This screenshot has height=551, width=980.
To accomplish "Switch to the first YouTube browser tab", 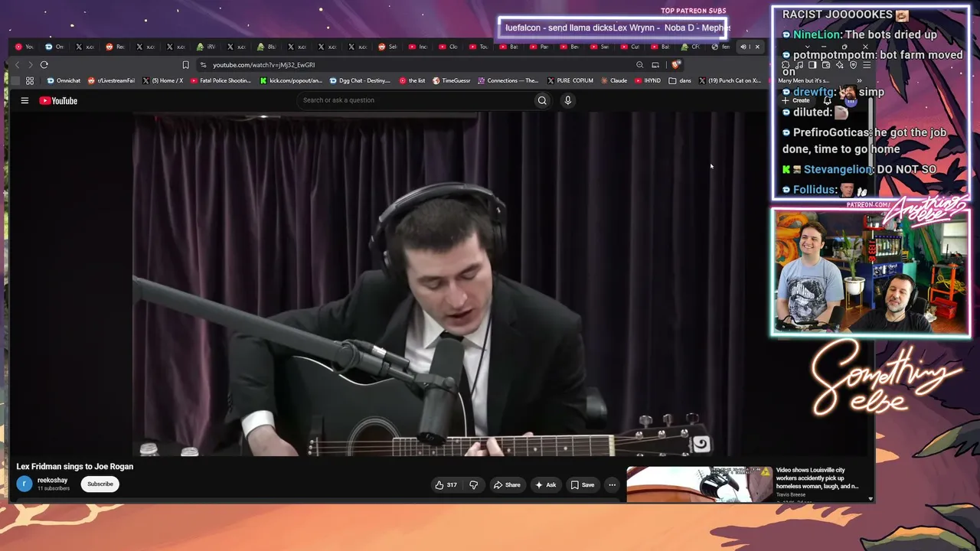I will pos(24,47).
